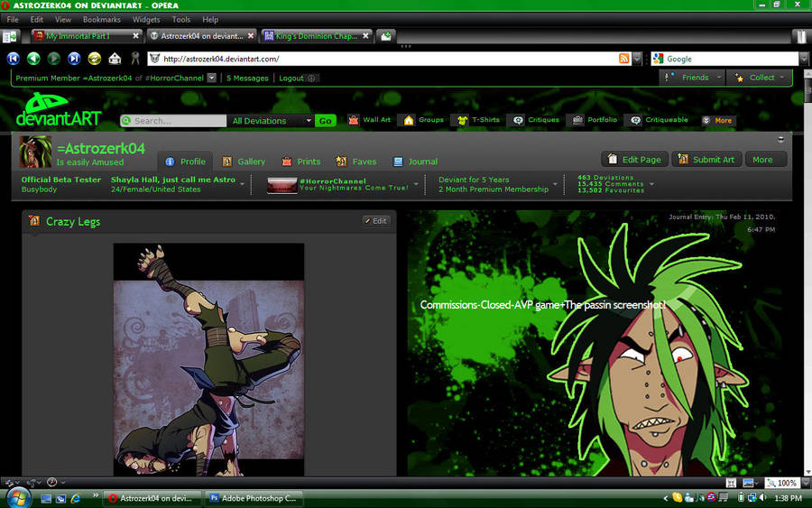Image resolution: width=812 pixels, height=508 pixels.
Task: Click the Google search field
Action: click(724, 59)
